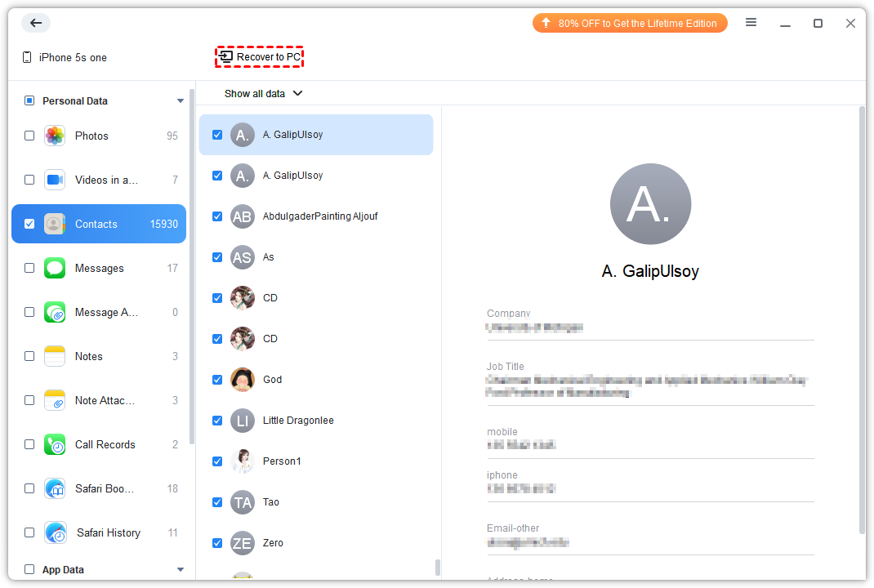This screenshot has height=588, width=874.
Task: Click the Messages green bubble icon
Action: 55,268
